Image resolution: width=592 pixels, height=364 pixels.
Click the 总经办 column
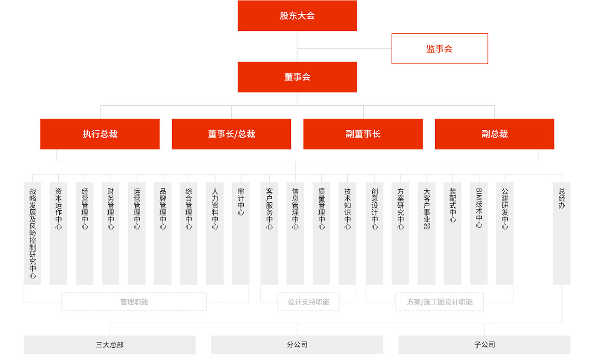(x=562, y=233)
